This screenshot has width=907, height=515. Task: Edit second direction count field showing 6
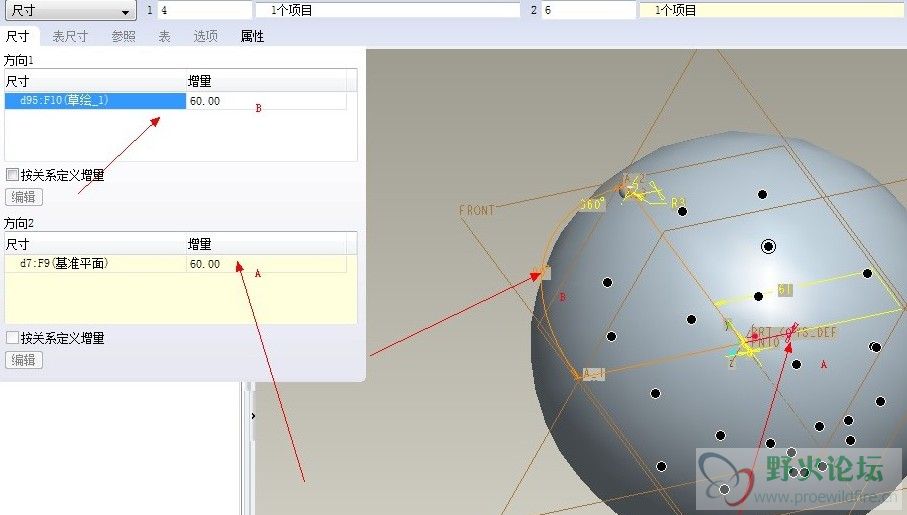point(588,10)
